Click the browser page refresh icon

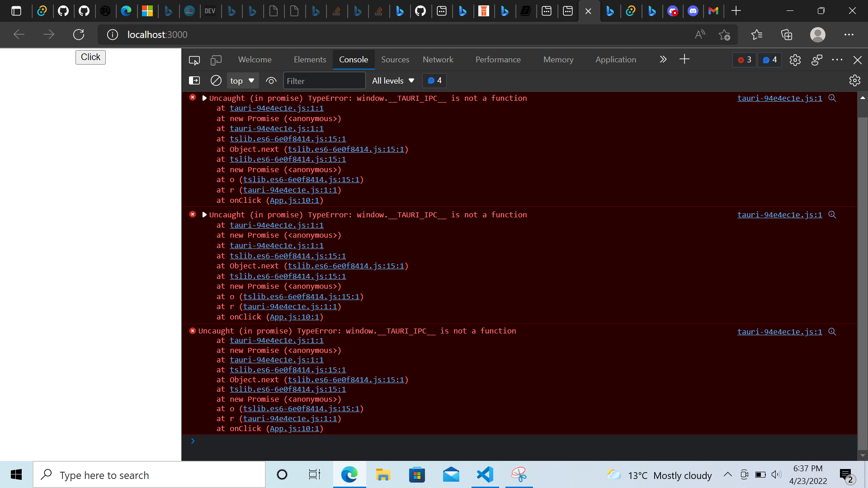point(79,35)
